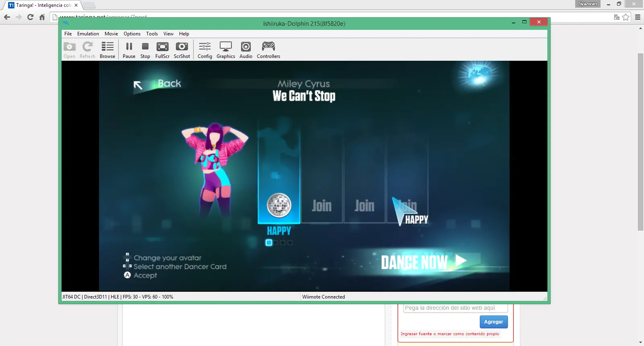Take a screenshot with ScrShot icon
644x346 pixels.
point(182,50)
